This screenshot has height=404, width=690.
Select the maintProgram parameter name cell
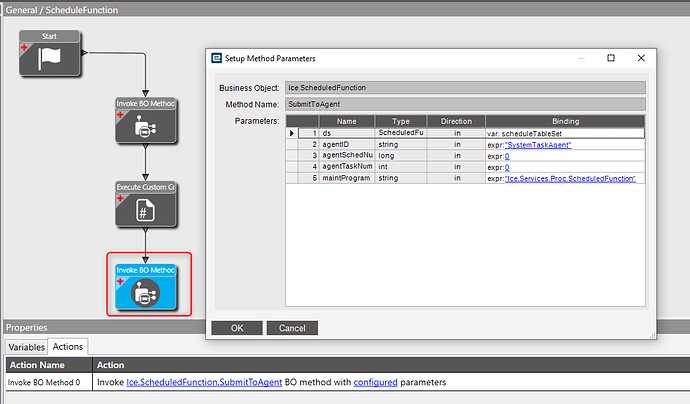pyautogui.click(x=347, y=178)
